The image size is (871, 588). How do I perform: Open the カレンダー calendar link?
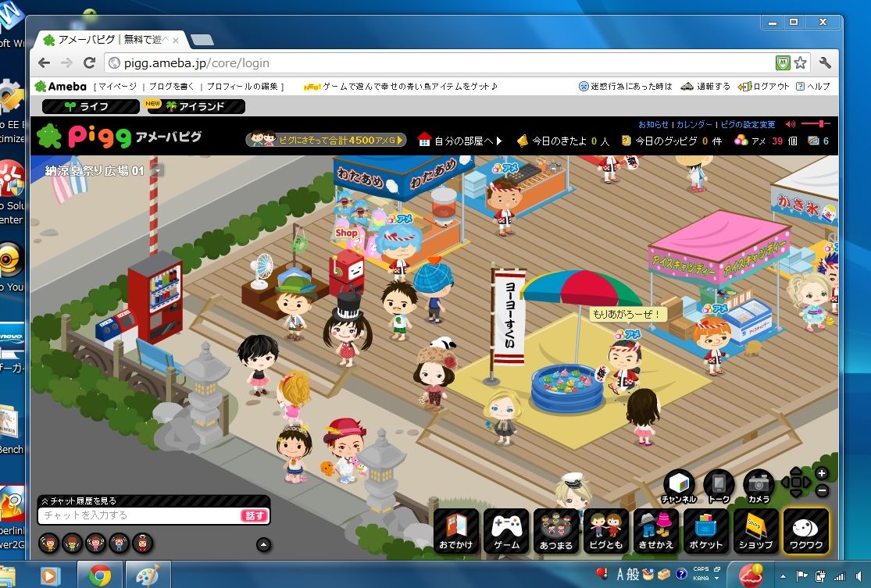pyautogui.click(x=694, y=124)
